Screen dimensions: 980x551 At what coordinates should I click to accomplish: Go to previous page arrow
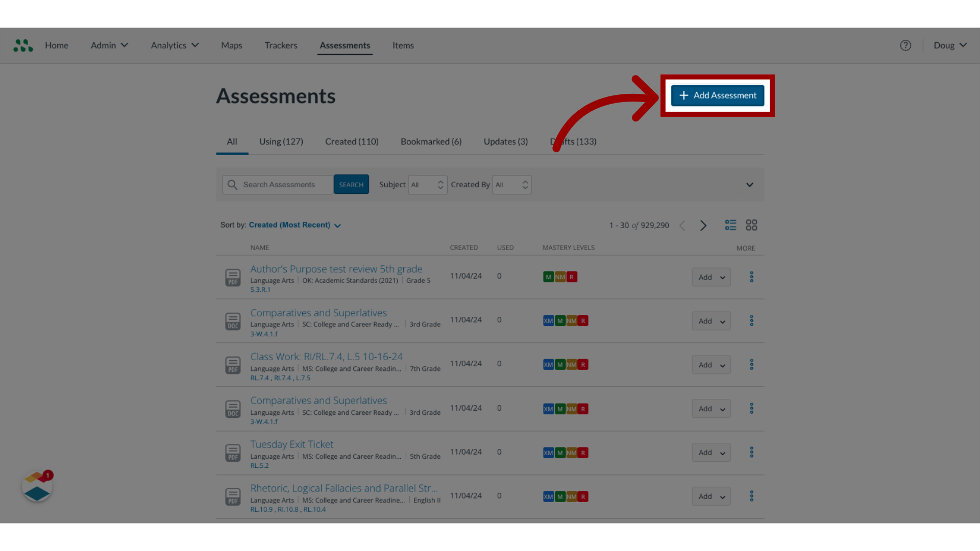[x=682, y=226]
